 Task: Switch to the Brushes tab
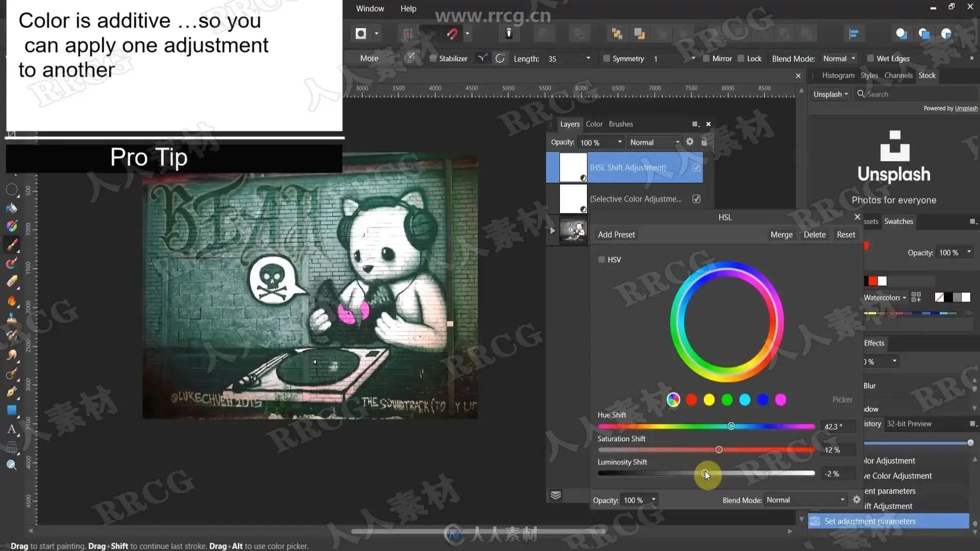coord(621,124)
